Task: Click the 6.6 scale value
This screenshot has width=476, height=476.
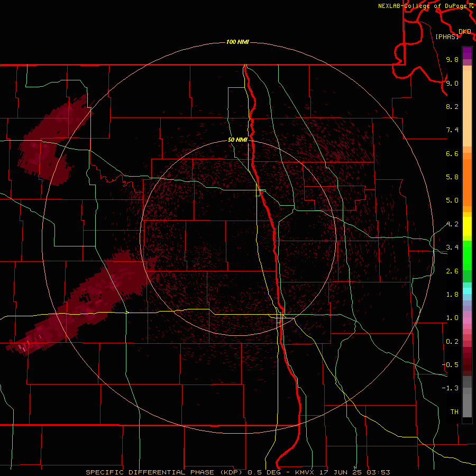Action: 452,153
